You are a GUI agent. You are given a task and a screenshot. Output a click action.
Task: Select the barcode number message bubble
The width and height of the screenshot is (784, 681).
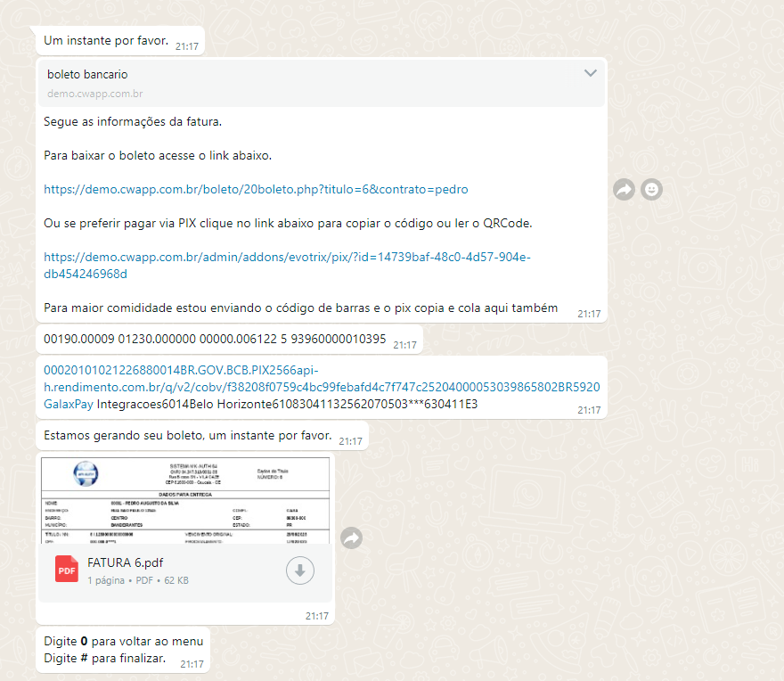(215, 339)
